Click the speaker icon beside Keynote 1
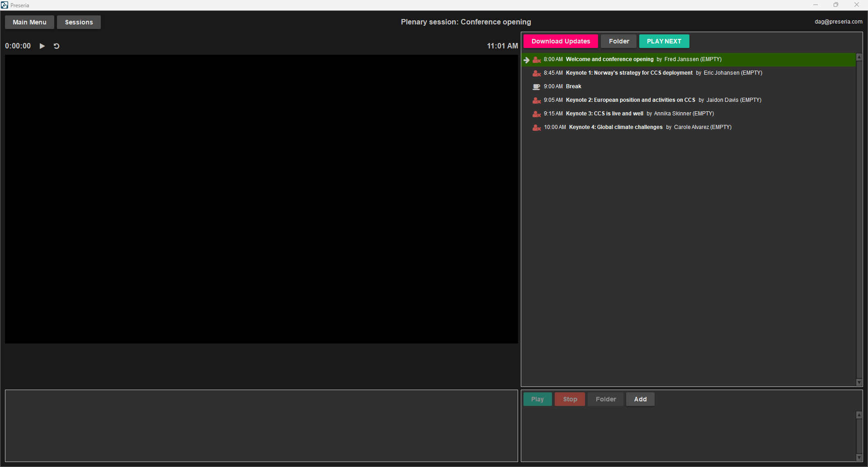 point(537,73)
